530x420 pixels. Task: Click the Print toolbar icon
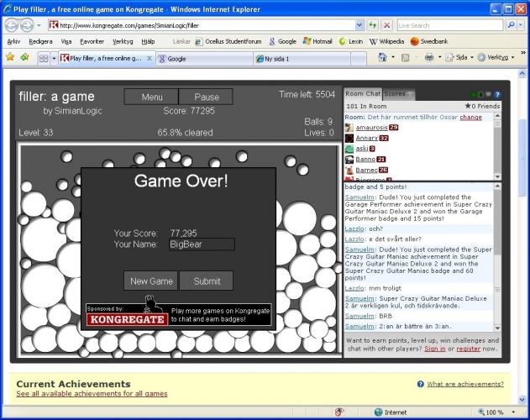click(x=428, y=58)
